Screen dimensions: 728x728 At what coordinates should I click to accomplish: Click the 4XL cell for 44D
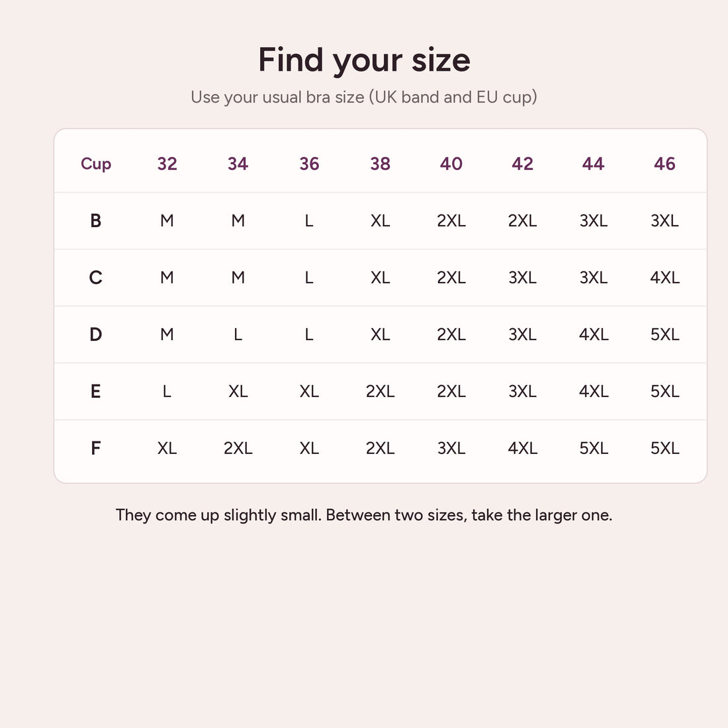point(594,334)
